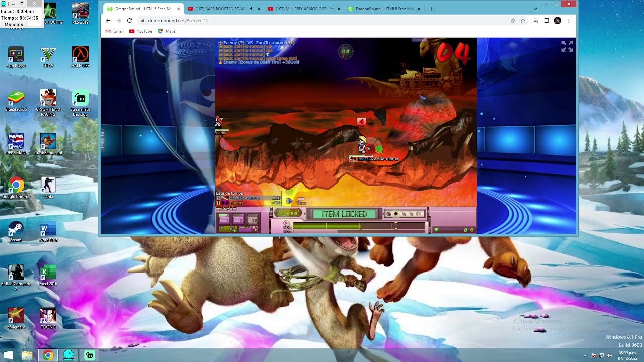Click the ITEM LOCKED display panel
Screen dimensions: 644x362
[x=344, y=214]
